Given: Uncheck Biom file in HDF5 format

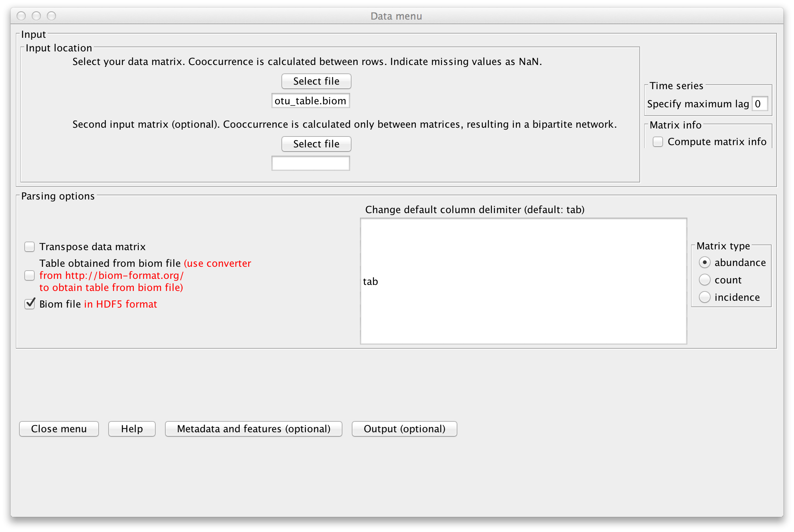Looking at the screenshot, I should (29, 304).
